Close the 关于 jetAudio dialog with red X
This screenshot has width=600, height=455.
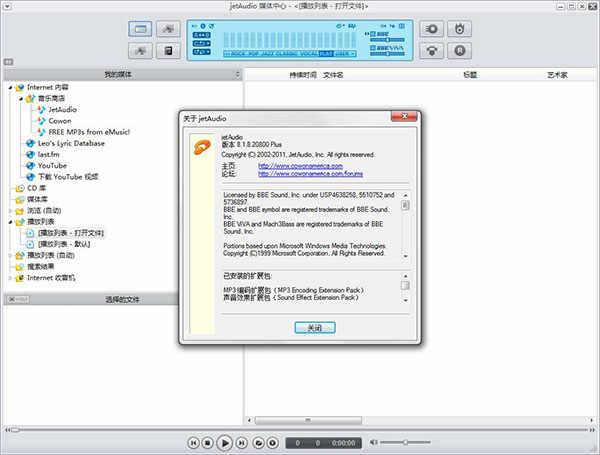[x=404, y=116]
